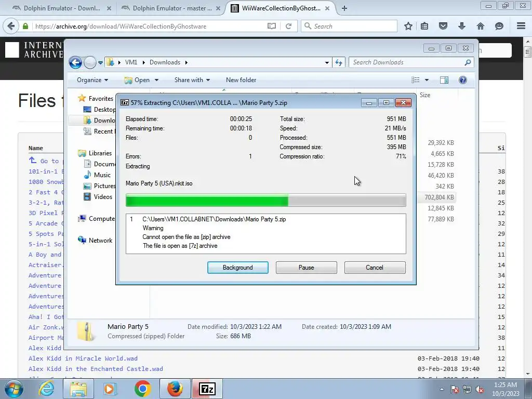Click the Firefox chat smiley icon

click(499, 26)
